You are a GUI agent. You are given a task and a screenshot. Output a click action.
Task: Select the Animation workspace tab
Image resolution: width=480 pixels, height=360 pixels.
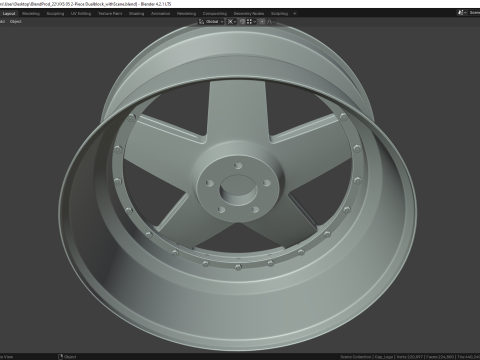click(x=160, y=14)
